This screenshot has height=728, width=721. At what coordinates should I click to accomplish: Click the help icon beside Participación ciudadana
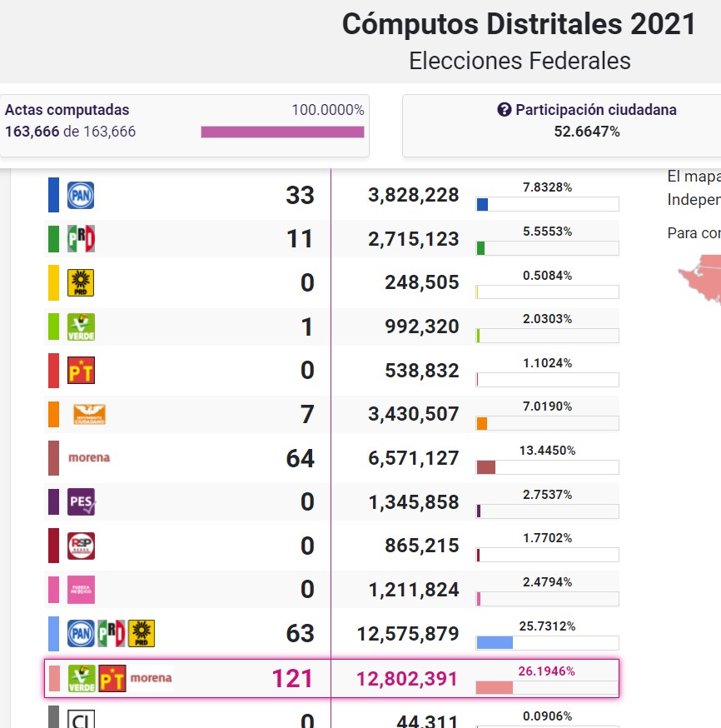tap(504, 110)
